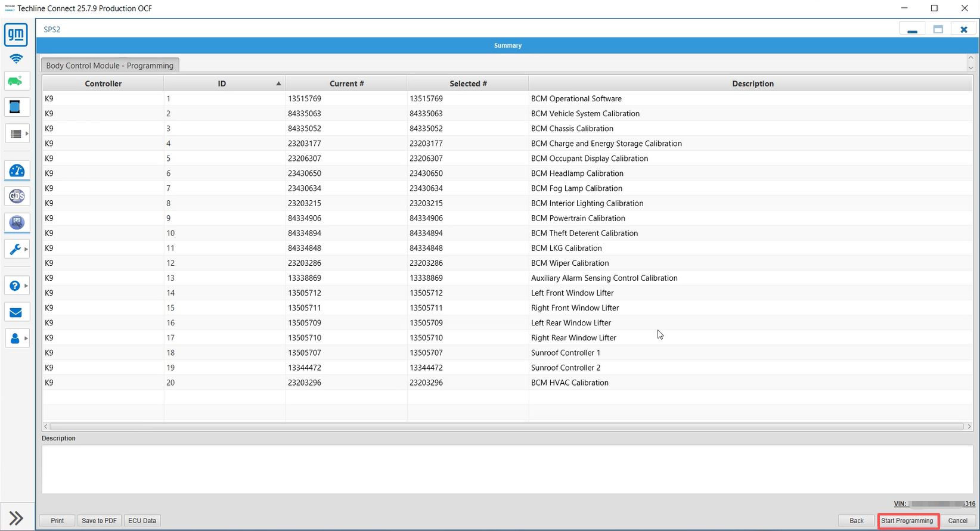
Task: Click the Save to PDF button
Action: [99, 521]
